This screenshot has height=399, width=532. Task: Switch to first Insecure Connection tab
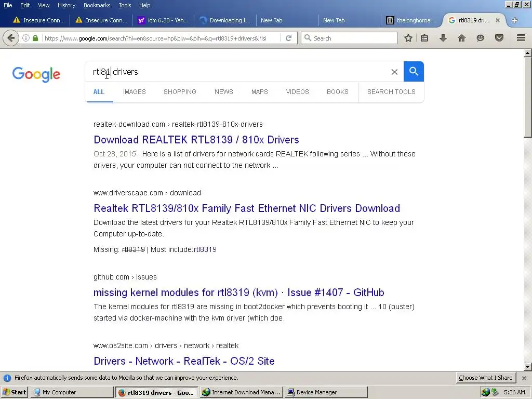[38, 20]
